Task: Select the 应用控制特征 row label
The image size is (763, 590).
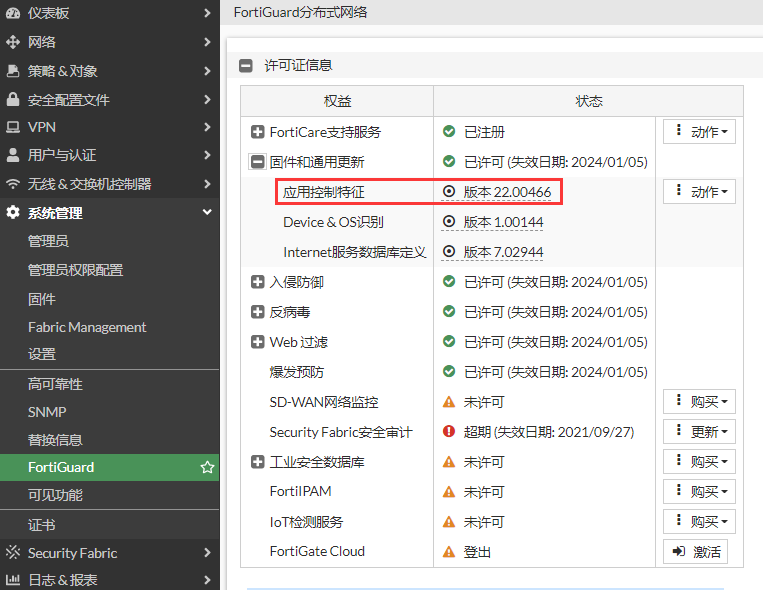Action: (x=324, y=192)
